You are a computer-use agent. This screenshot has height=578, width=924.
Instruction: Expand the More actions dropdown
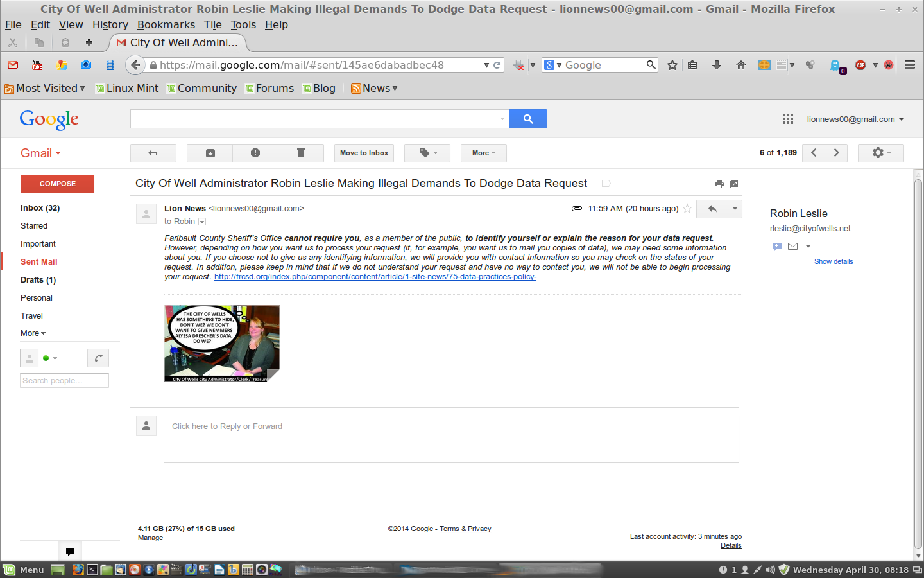click(484, 153)
